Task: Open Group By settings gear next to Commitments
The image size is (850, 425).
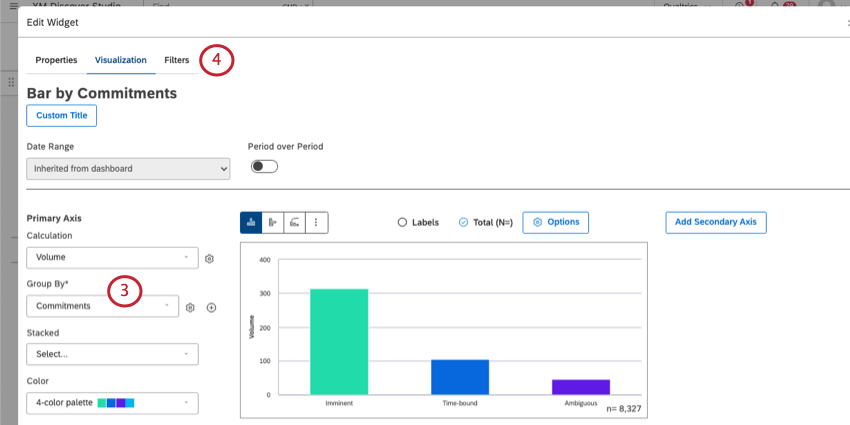Action: pyautogui.click(x=190, y=307)
